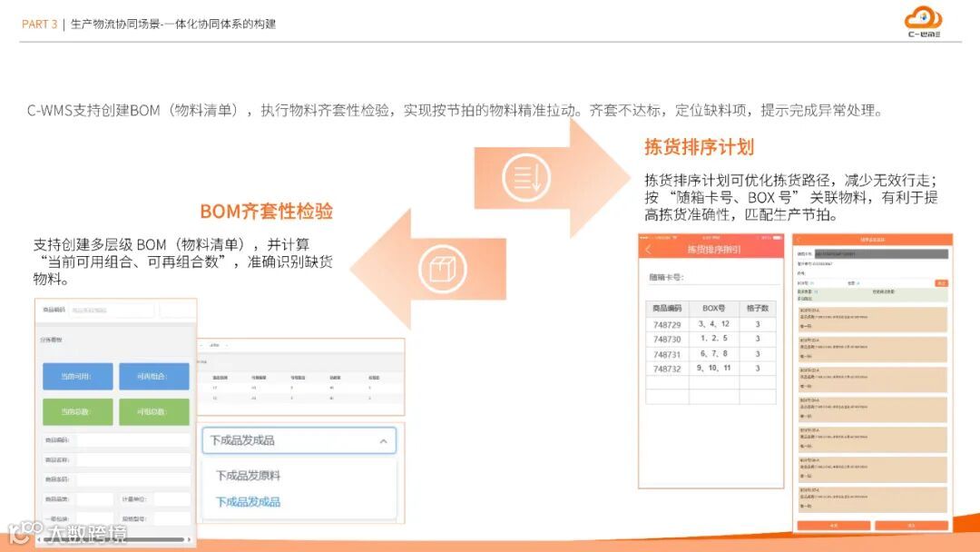
Task: Tap the back arrow on the 拣货排序指引 screen
Action: (x=647, y=250)
